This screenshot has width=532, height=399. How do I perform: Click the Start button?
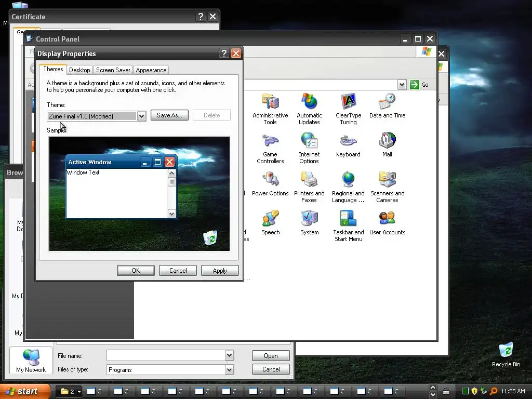24,392
